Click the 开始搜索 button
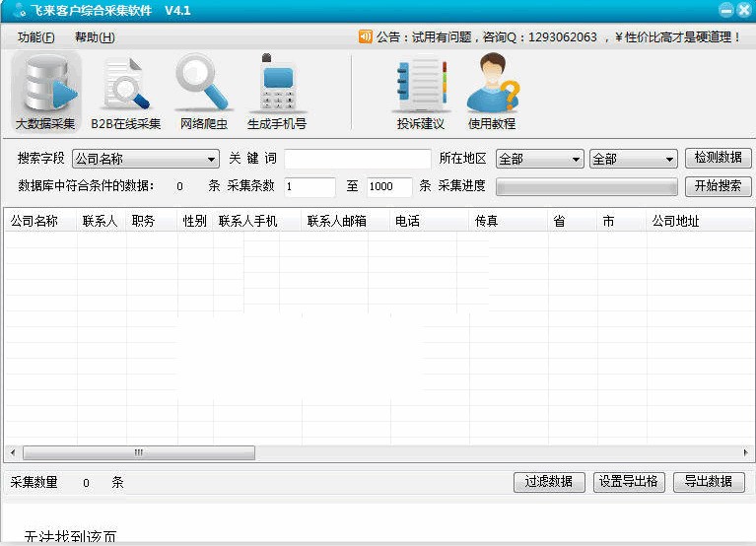The height and width of the screenshot is (546, 756). tap(718, 186)
